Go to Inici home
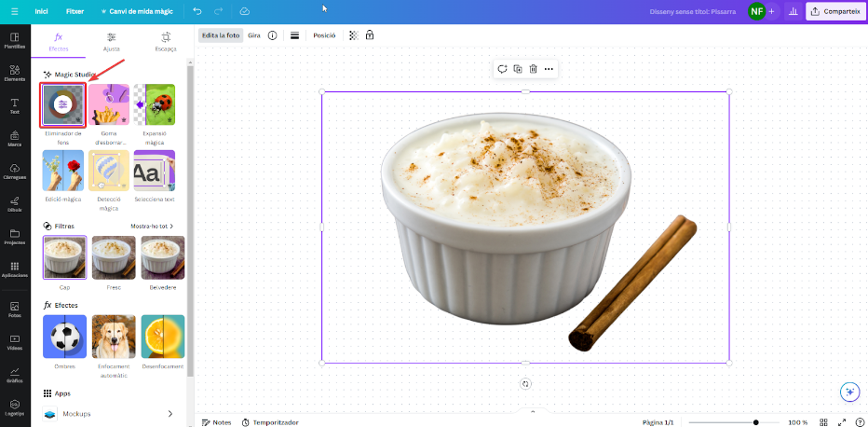This screenshot has height=427, width=868. click(x=41, y=11)
